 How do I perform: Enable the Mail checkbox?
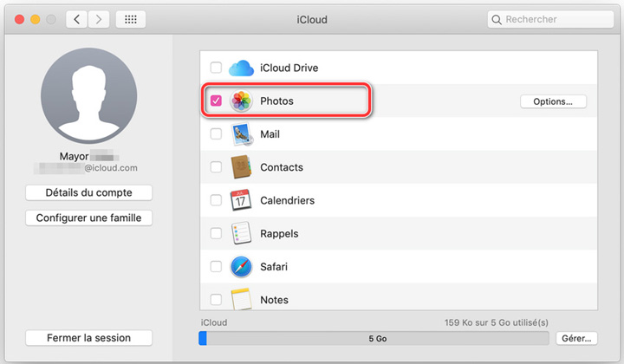pos(216,134)
